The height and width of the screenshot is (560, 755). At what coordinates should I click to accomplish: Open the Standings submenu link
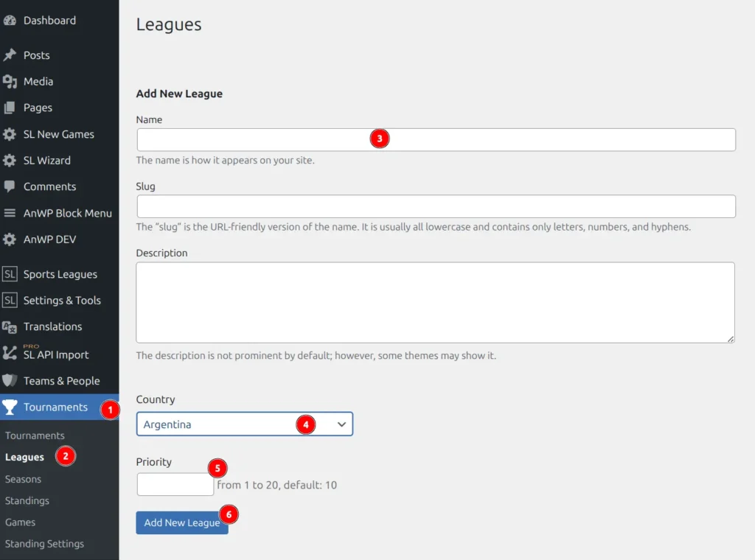coord(27,501)
